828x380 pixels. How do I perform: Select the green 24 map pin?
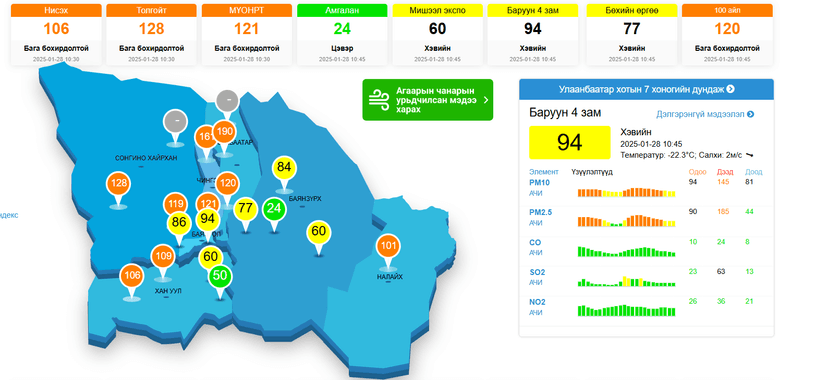[274, 208]
